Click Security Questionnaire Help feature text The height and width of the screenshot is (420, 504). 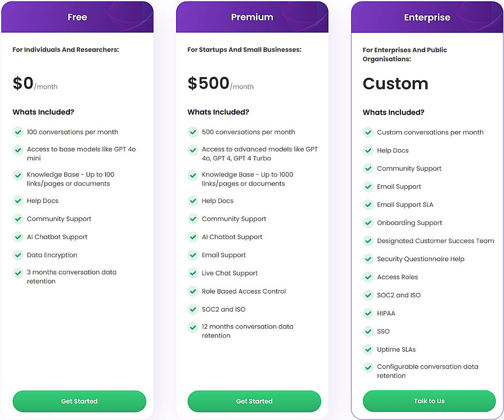(x=420, y=259)
